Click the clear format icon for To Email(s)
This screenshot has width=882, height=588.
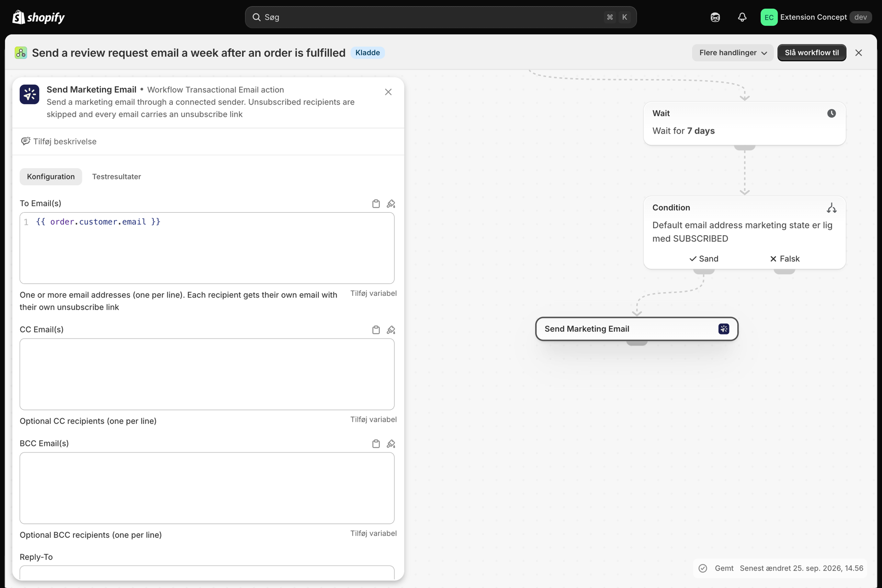click(391, 204)
